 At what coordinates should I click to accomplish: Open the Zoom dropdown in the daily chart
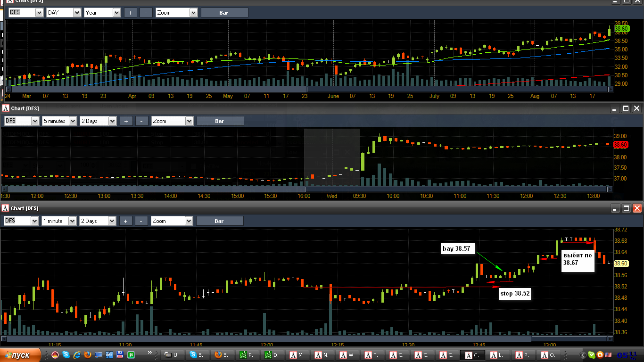[x=177, y=13]
